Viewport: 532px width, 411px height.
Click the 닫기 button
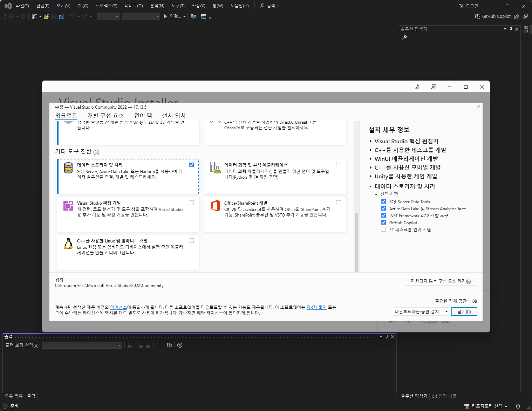click(x=464, y=311)
